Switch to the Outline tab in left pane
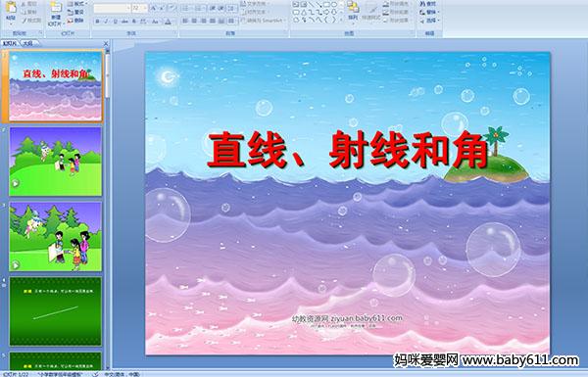This screenshot has width=588, height=377. [27, 43]
